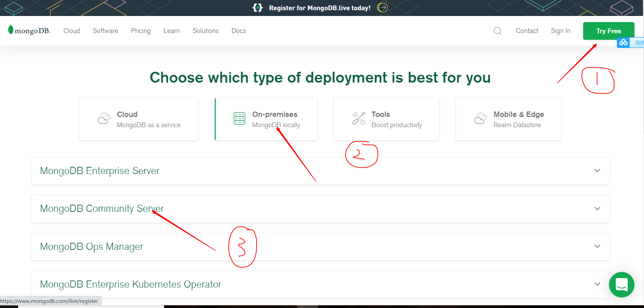Click MongoDB Enterprise Server title

click(x=100, y=171)
